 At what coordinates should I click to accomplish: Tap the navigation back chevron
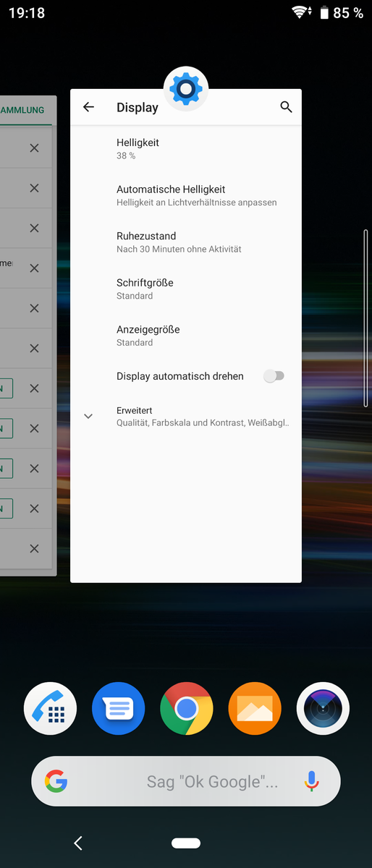pos(78,843)
